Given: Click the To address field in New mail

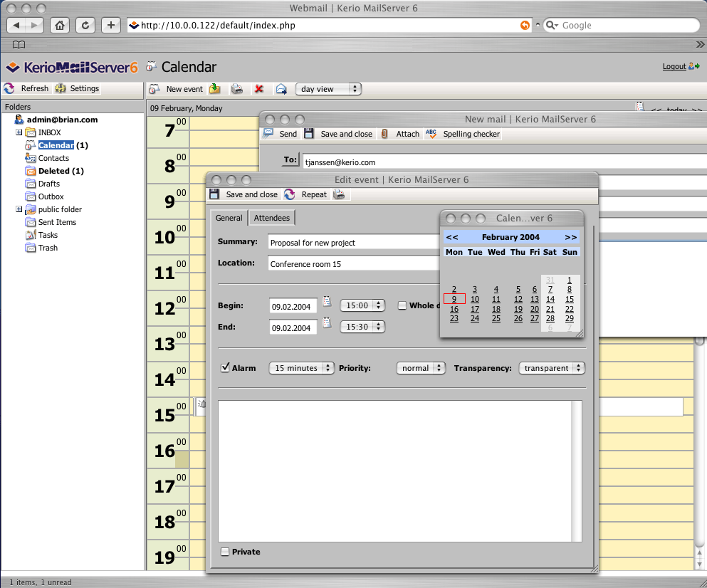Looking at the screenshot, I should tap(505, 162).
